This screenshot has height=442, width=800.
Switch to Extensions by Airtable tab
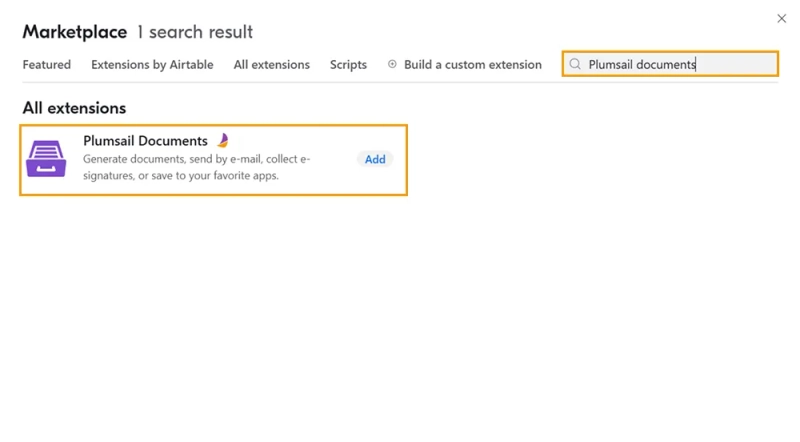152,65
